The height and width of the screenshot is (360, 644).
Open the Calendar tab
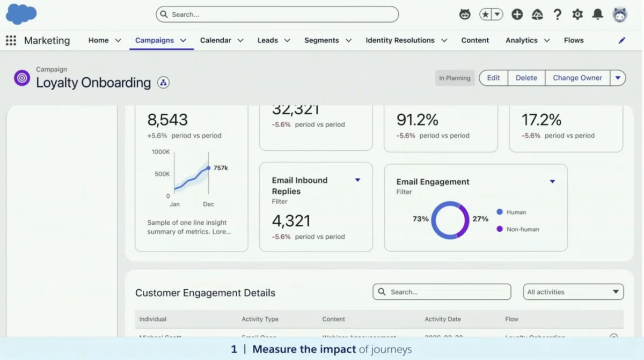pyautogui.click(x=216, y=40)
